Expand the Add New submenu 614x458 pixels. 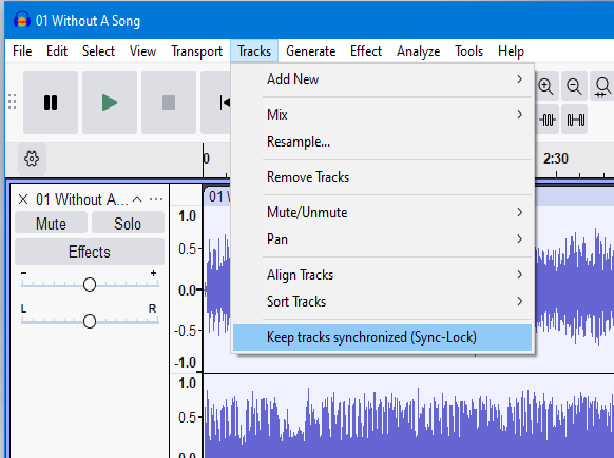pos(381,79)
